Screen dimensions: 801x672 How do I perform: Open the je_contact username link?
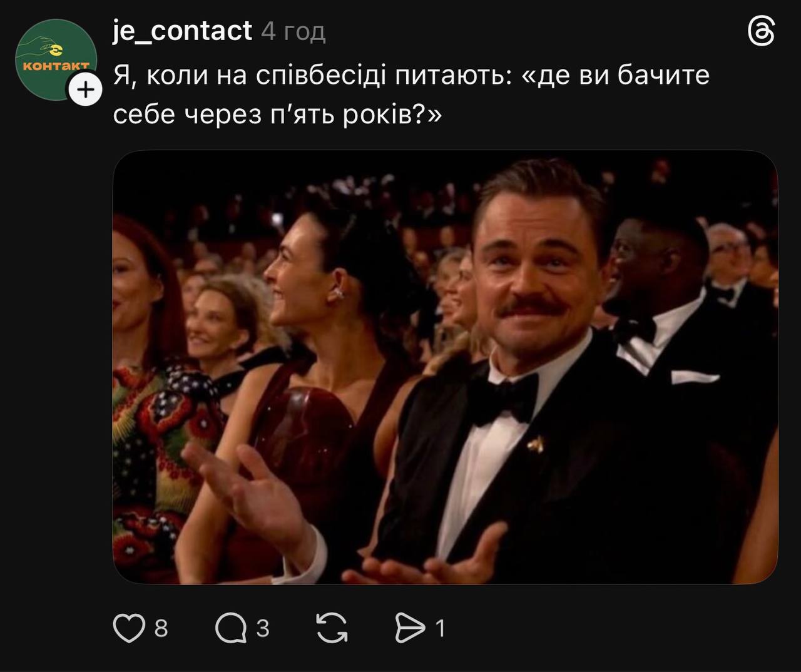[183, 31]
